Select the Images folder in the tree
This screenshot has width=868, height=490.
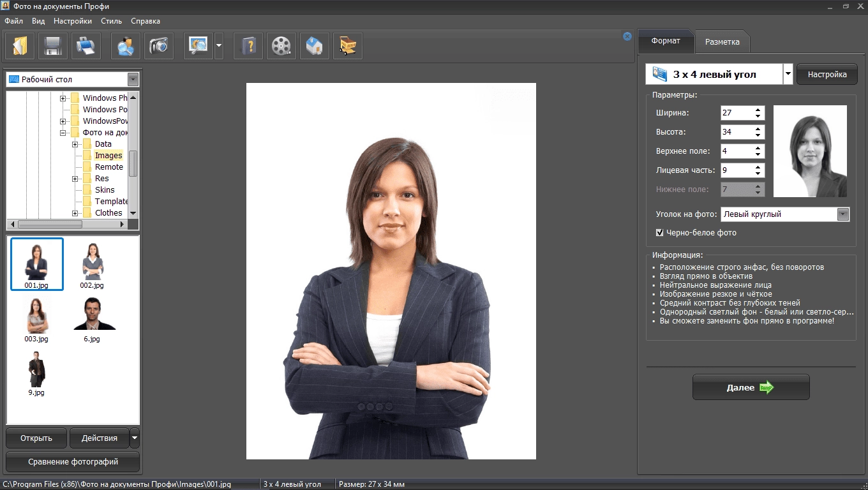(x=108, y=156)
